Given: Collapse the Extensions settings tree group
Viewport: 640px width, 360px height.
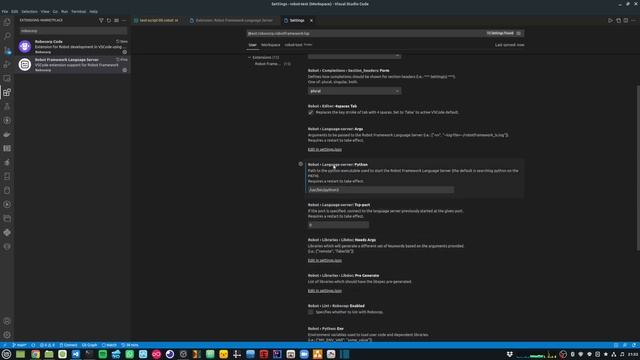Looking at the screenshot, I should coord(249,58).
